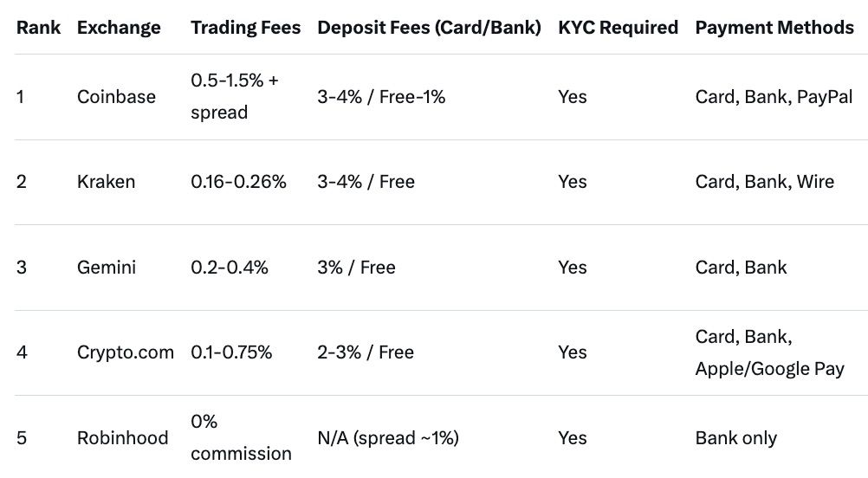Select the Deposit Fees (Card/Bank) header
Viewport: 868px width, 478px height.
point(429,28)
